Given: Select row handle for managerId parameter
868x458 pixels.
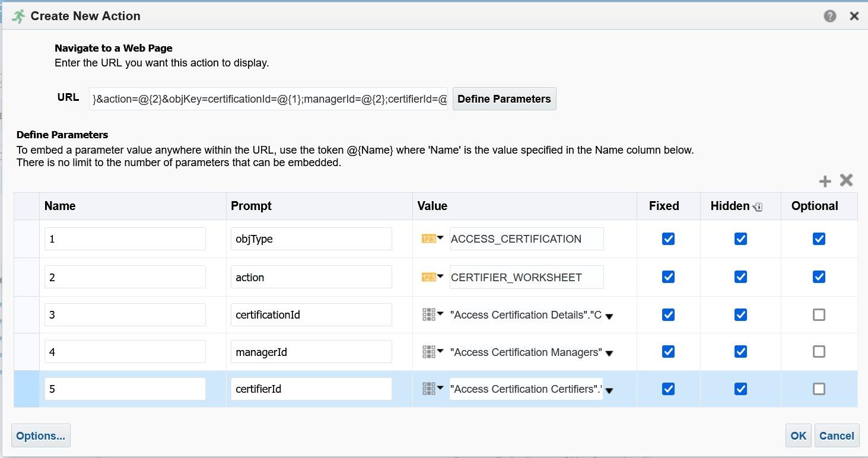Looking at the screenshot, I should 27,352.
